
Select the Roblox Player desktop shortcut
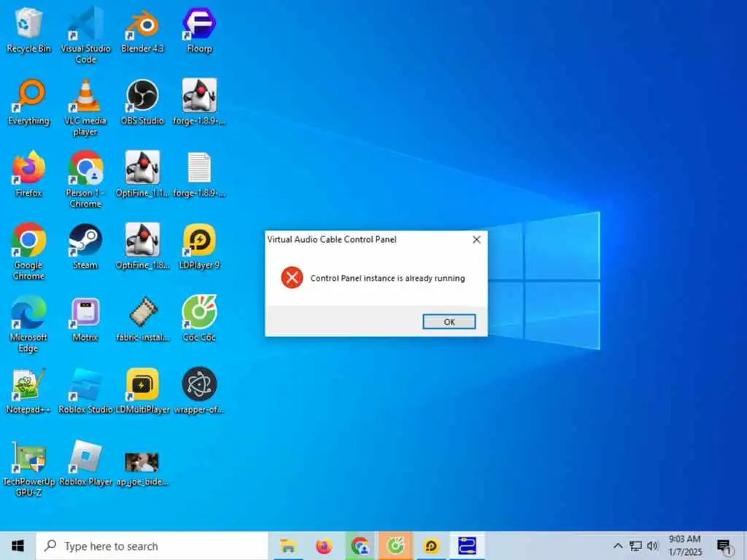pos(86,463)
